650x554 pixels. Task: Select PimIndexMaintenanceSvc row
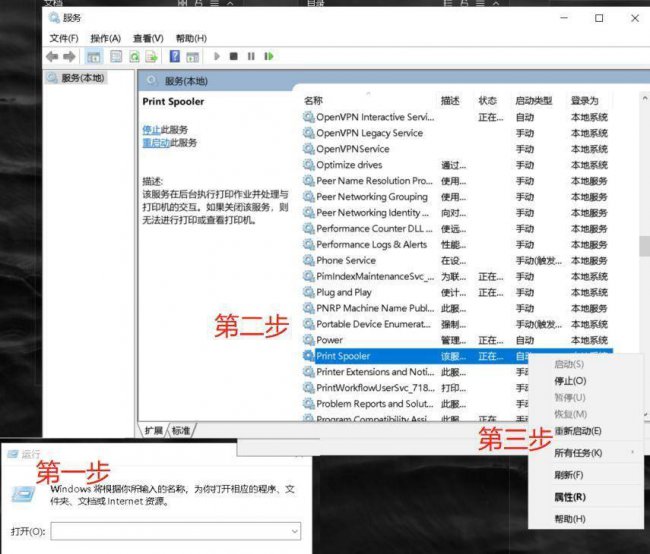(456, 277)
